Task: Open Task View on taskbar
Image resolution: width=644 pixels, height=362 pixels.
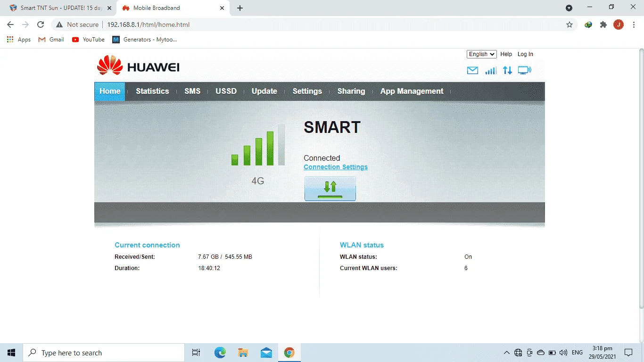Action: click(196, 353)
